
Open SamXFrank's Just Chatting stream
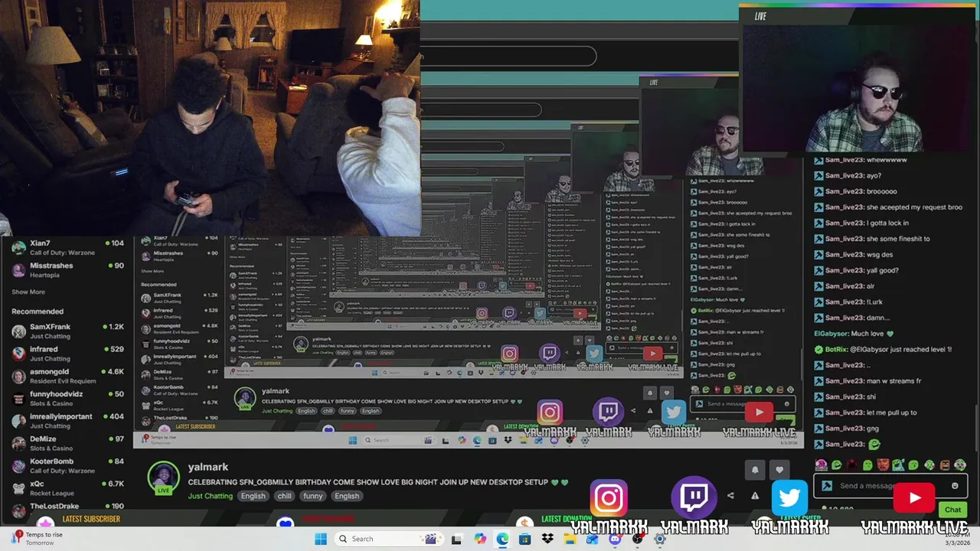click(x=67, y=331)
